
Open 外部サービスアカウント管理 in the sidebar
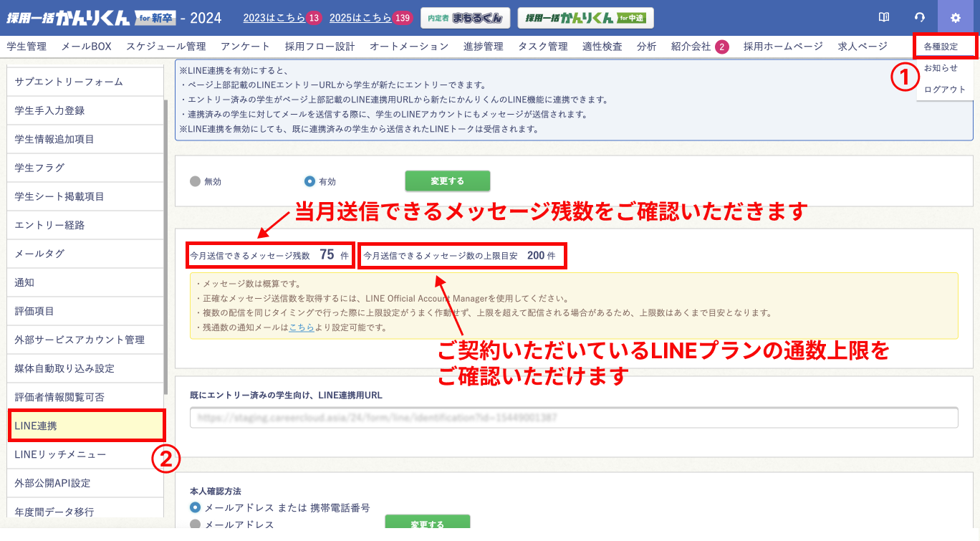tap(85, 340)
